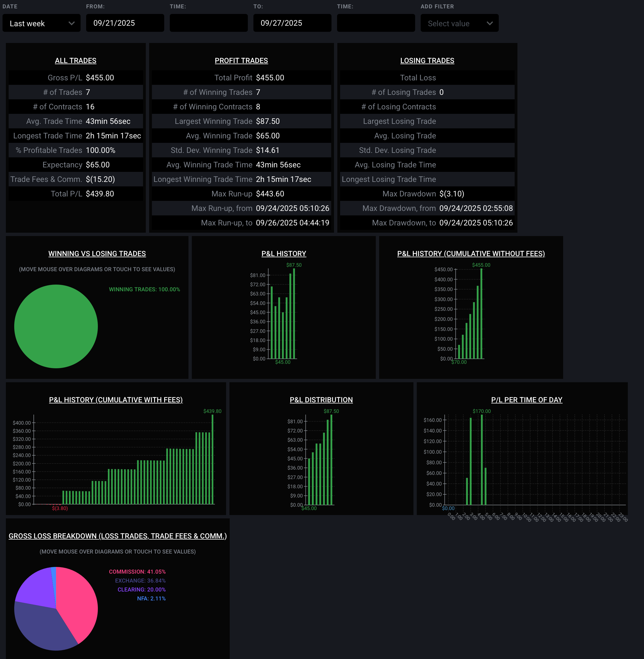Image resolution: width=644 pixels, height=659 pixels.
Task: Click the From date field 09/21/2025
Action: click(x=125, y=23)
